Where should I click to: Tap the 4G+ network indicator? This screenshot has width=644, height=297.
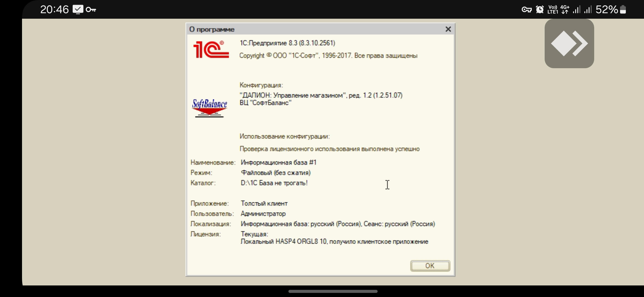(x=565, y=10)
